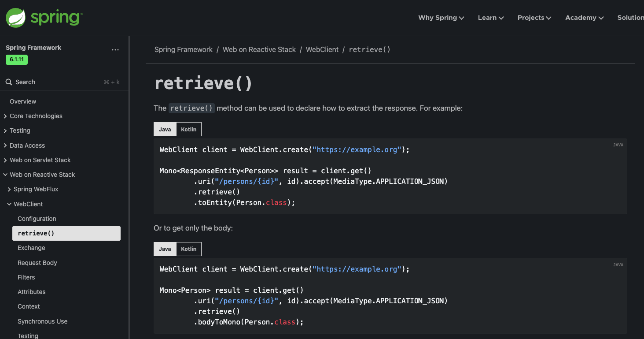Screen dimensions: 644x339
Task: Focus the Search docs field
Action: (64, 82)
